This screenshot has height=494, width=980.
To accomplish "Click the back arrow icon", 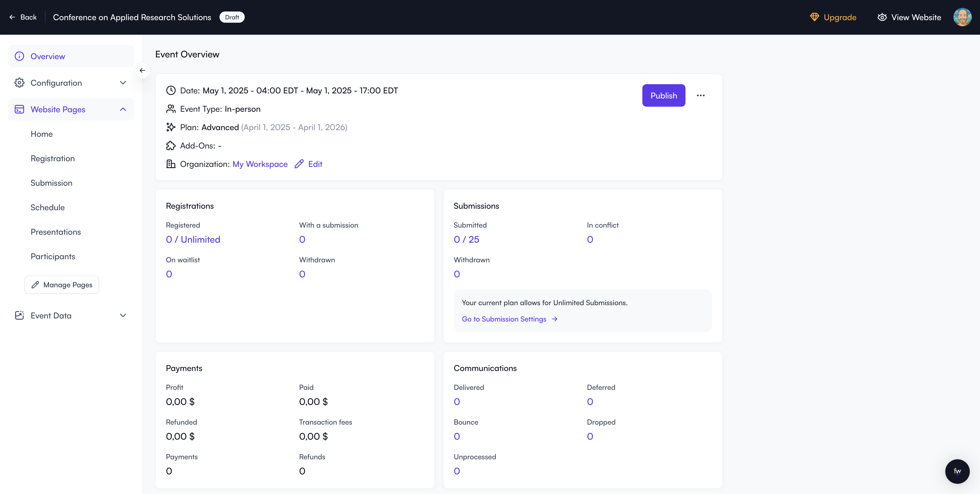I will click(x=12, y=17).
